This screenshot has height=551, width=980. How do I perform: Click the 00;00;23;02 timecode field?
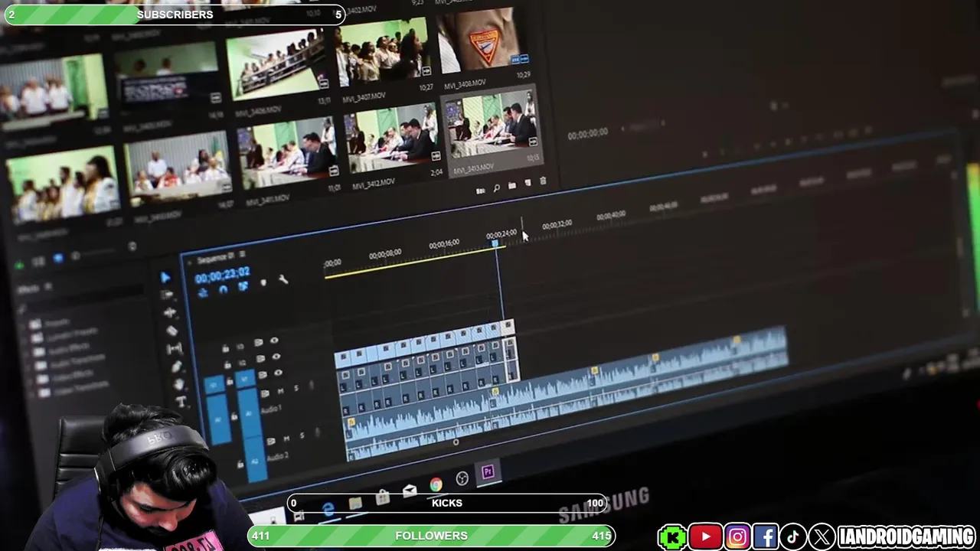pyautogui.click(x=222, y=274)
